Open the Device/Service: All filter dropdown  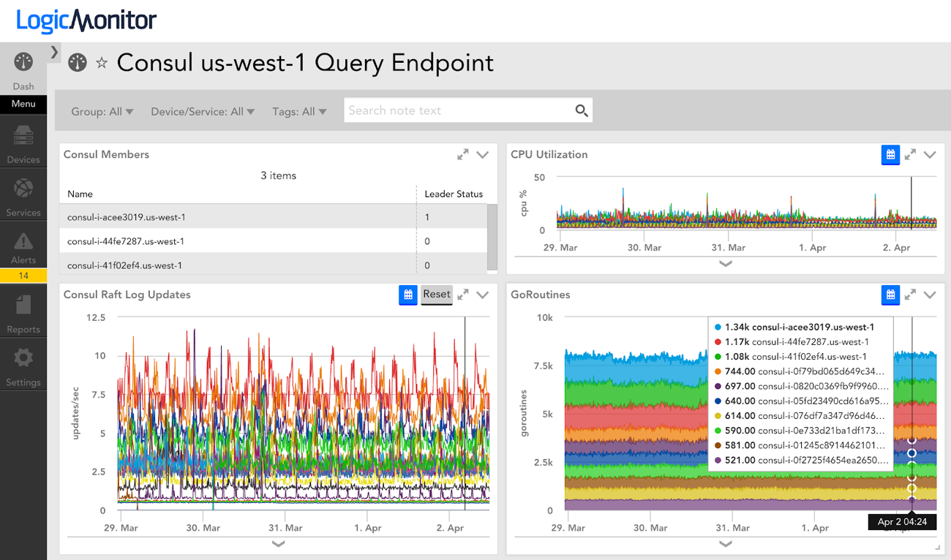(203, 112)
